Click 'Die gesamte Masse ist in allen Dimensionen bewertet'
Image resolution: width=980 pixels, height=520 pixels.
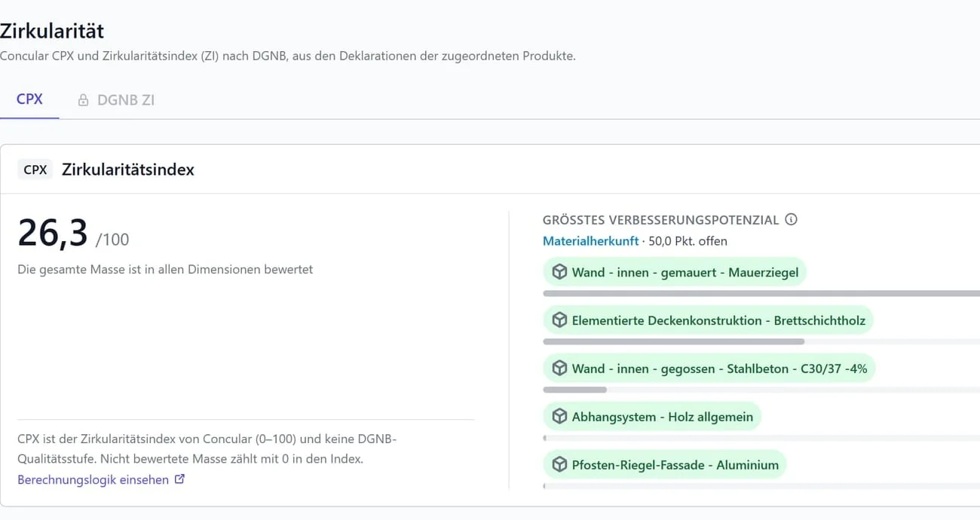pyautogui.click(x=165, y=269)
